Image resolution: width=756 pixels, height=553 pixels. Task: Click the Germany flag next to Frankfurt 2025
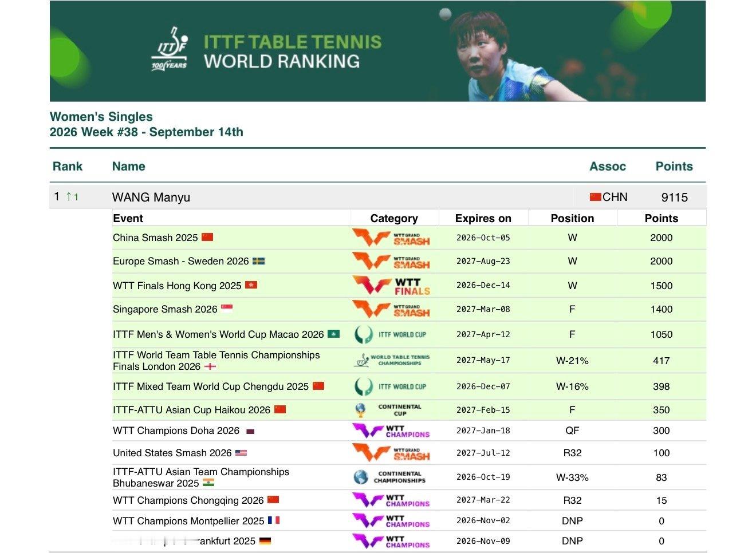(265, 541)
